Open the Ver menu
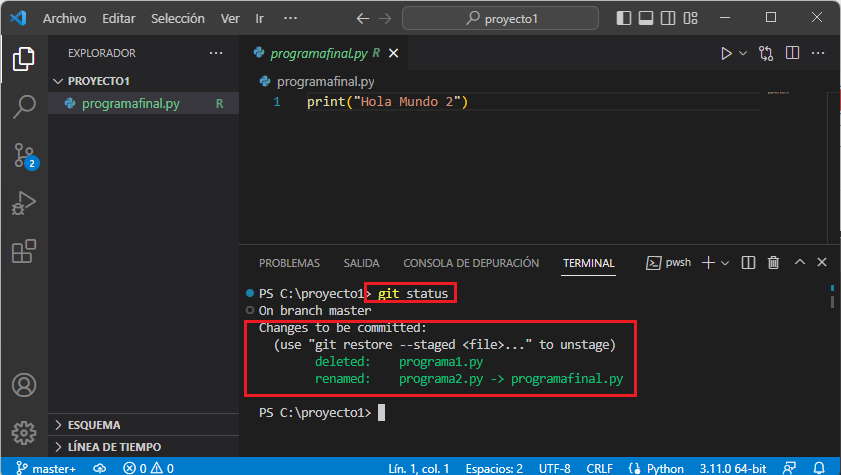Image resolution: width=841 pixels, height=475 pixels. pos(230,18)
